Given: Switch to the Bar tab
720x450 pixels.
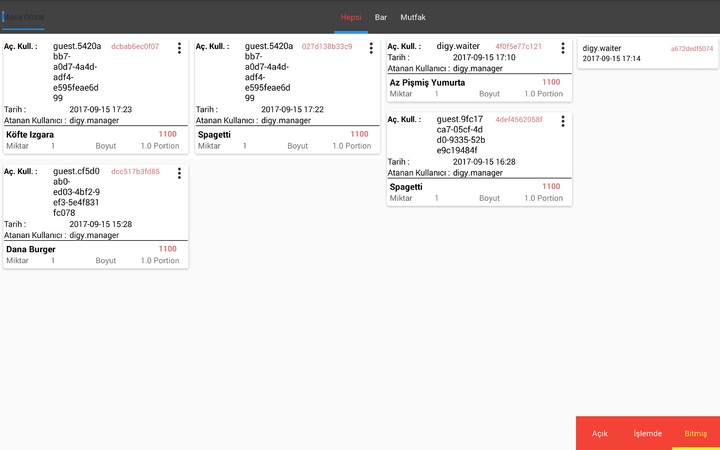Looking at the screenshot, I should click(381, 17).
